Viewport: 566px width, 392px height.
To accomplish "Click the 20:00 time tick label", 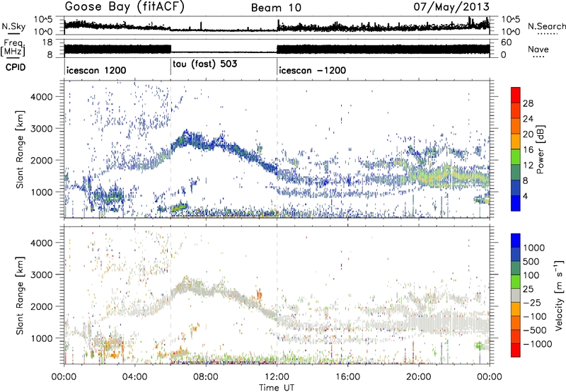I will tap(419, 377).
